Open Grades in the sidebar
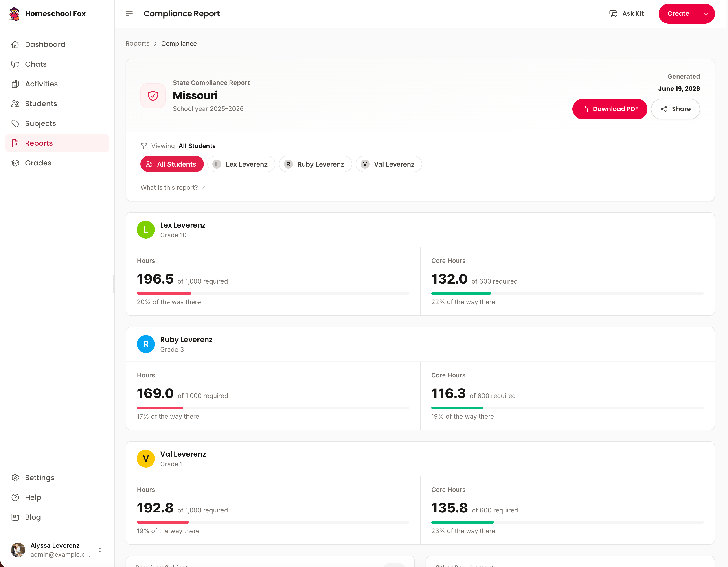728x567 pixels. (x=57, y=163)
